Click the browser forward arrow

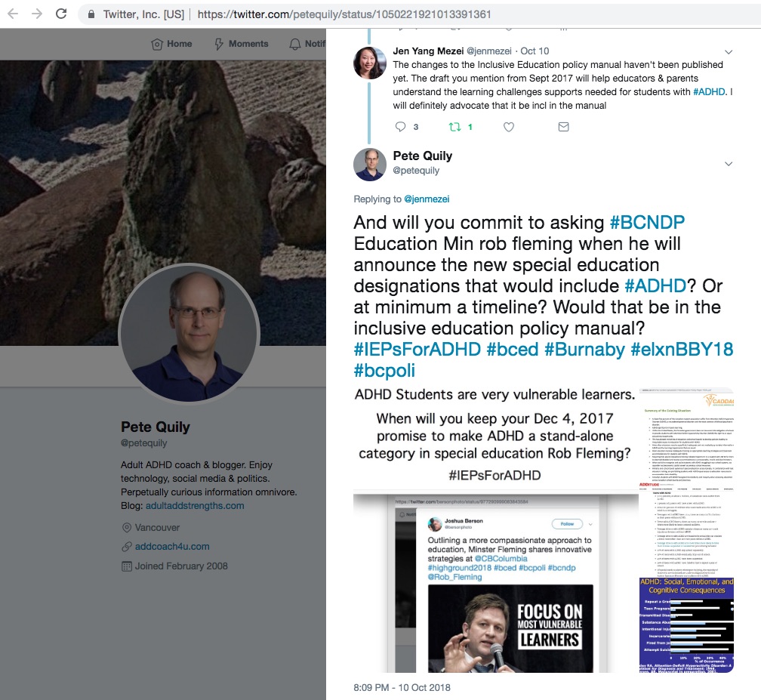pyautogui.click(x=37, y=14)
